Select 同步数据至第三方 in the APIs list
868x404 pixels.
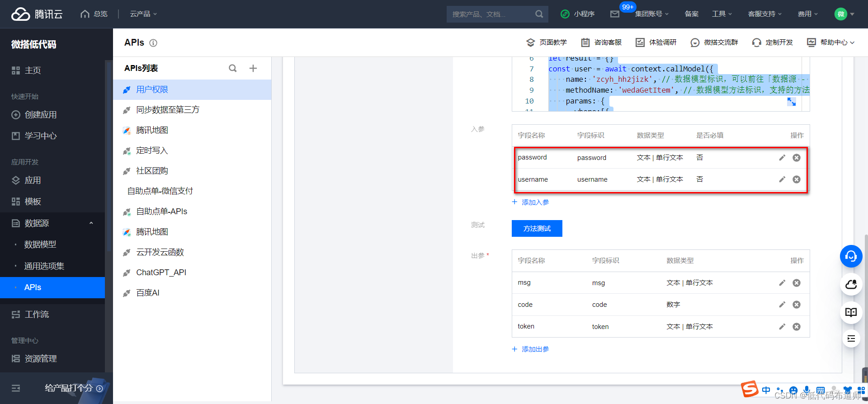point(192,110)
